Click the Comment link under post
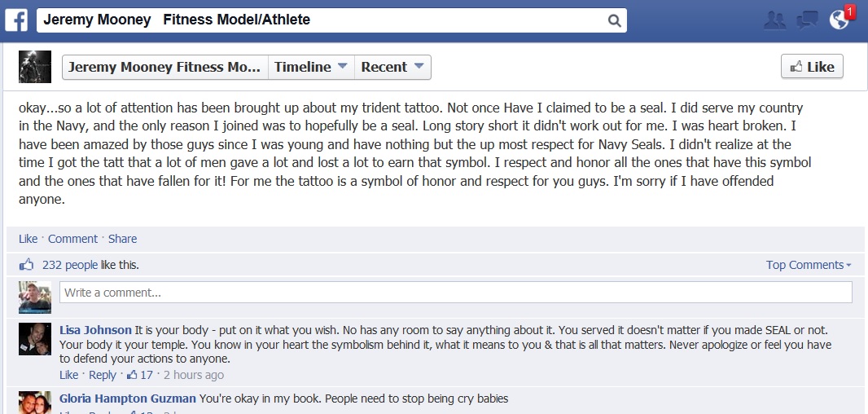 [x=72, y=239]
